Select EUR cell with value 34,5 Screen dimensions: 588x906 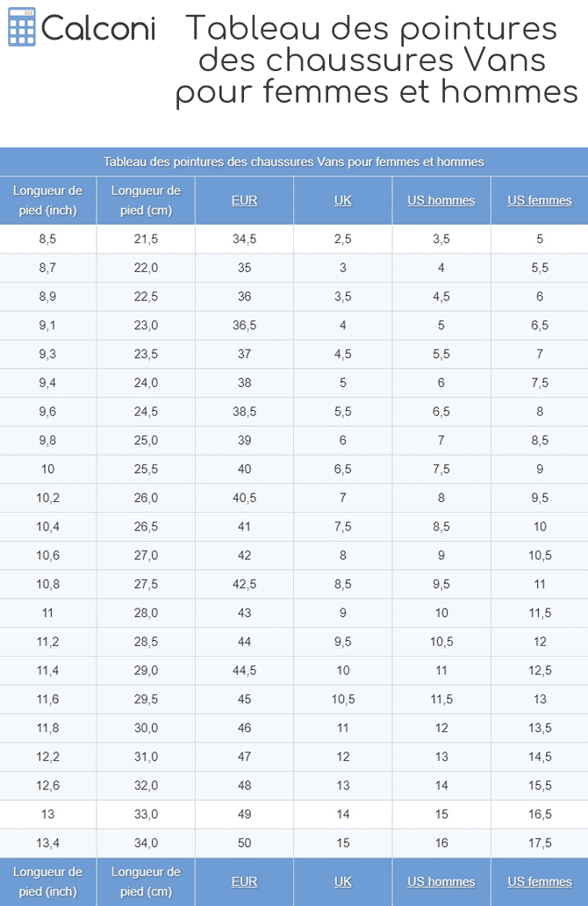[244, 239]
